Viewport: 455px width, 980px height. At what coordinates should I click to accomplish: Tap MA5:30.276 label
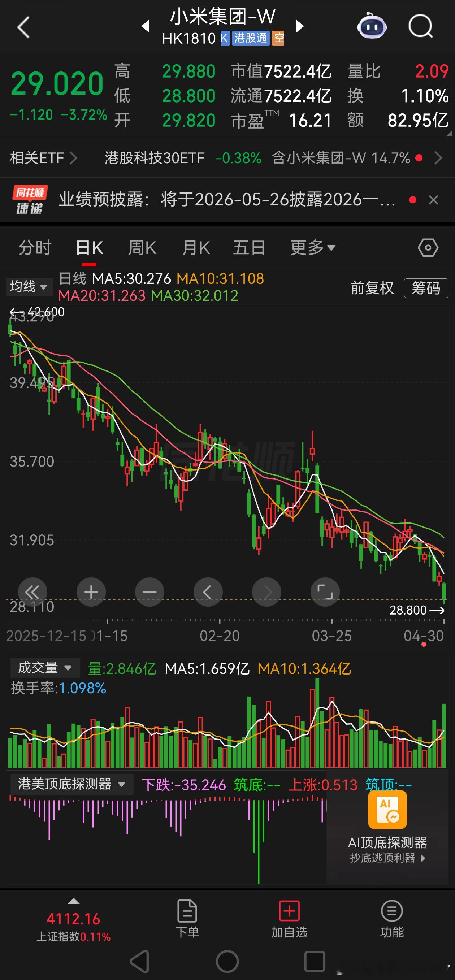click(132, 279)
